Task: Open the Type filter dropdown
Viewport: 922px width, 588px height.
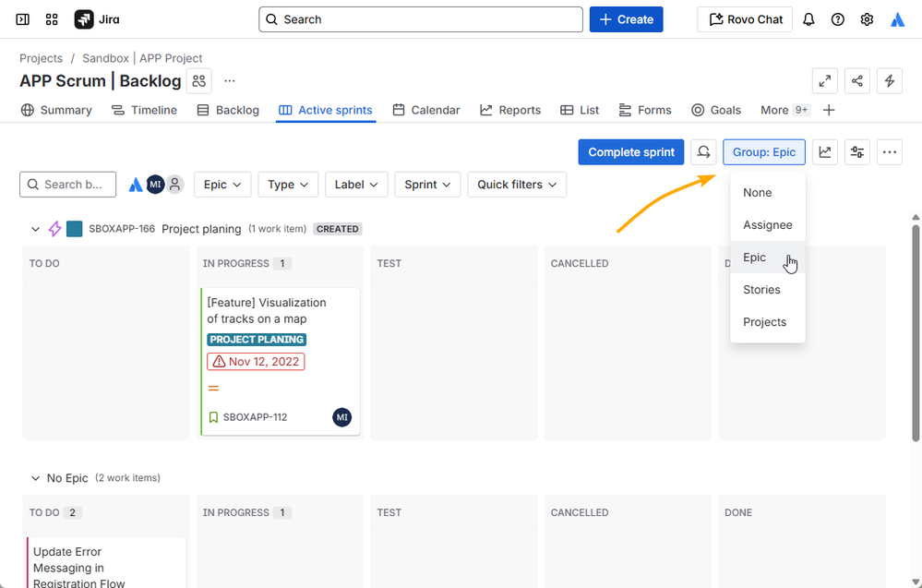Action: pyautogui.click(x=288, y=185)
